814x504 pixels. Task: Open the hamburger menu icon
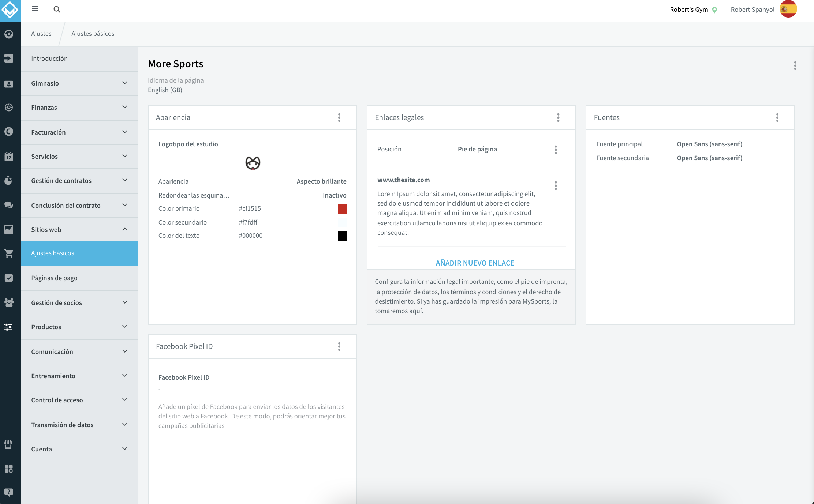pos(35,9)
